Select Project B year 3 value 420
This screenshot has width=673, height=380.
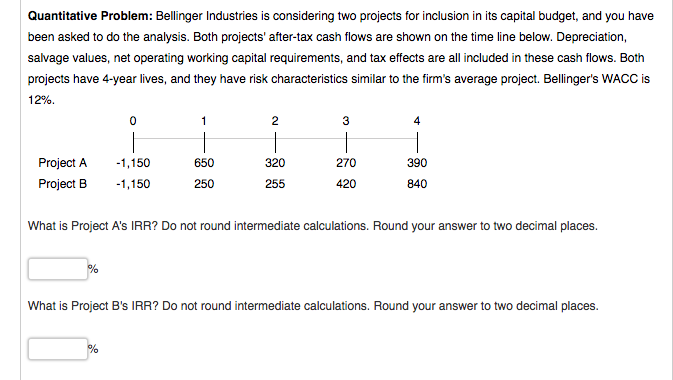(x=346, y=184)
